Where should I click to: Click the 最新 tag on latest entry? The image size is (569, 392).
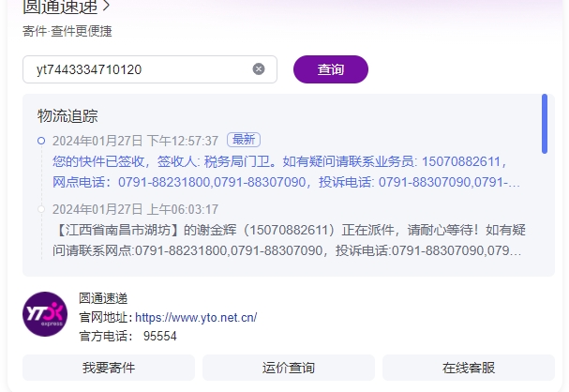244,140
